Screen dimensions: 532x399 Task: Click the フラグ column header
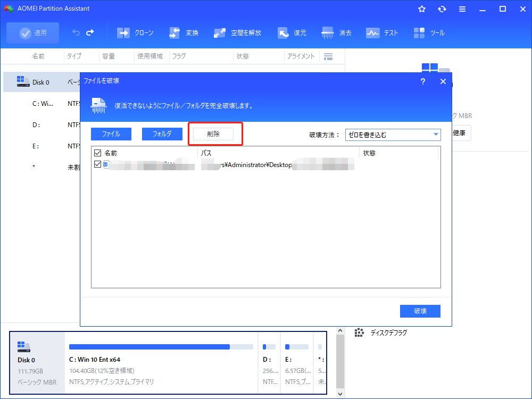pyautogui.click(x=179, y=56)
